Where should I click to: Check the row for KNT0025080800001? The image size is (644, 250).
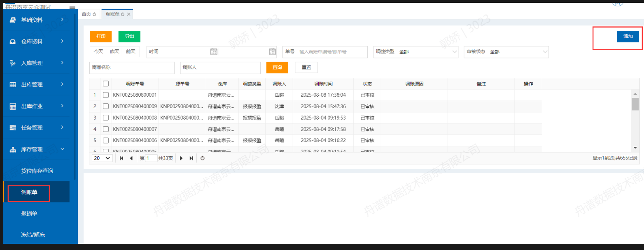click(x=106, y=95)
